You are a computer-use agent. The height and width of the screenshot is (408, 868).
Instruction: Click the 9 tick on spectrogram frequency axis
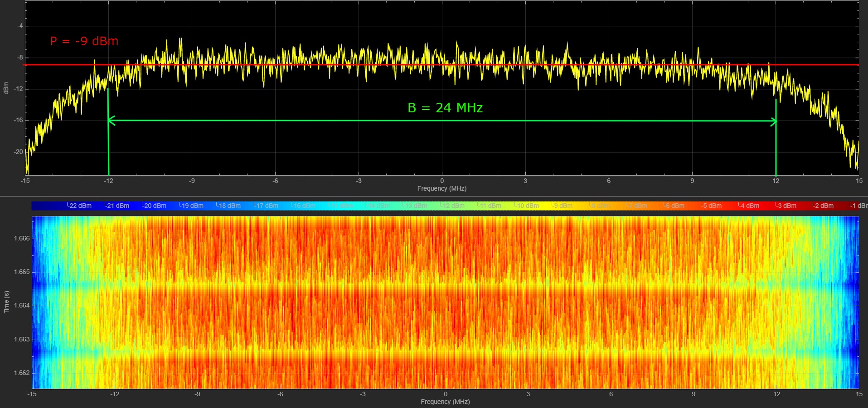[693, 394]
